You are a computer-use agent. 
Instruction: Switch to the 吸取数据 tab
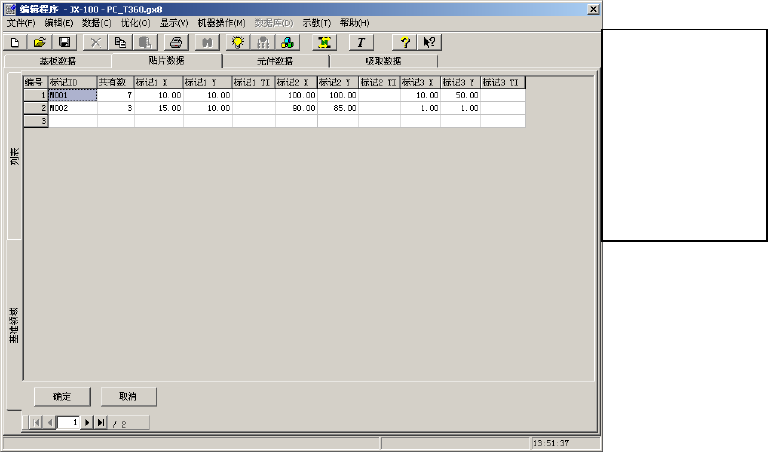(384, 61)
